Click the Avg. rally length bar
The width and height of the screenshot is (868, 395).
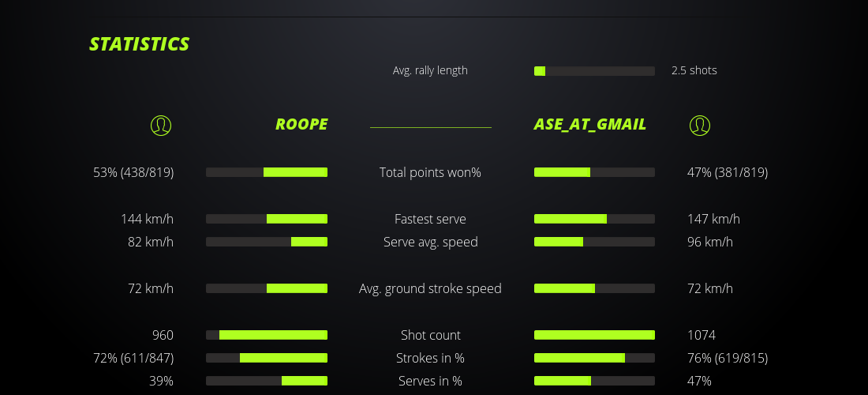point(594,71)
